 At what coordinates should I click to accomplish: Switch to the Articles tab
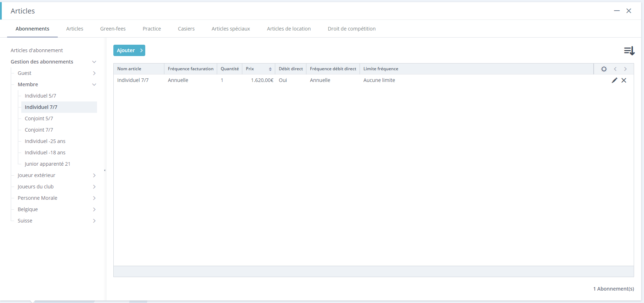75,29
